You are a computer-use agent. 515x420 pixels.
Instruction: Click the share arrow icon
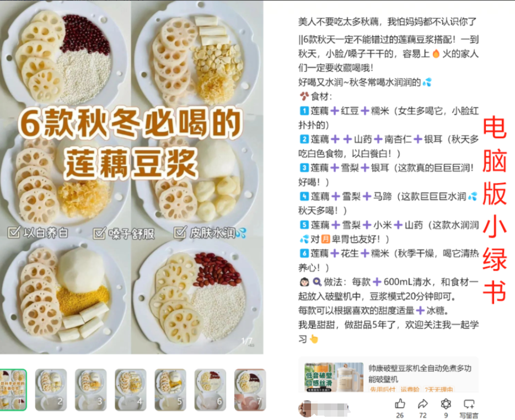coord(423,403)
